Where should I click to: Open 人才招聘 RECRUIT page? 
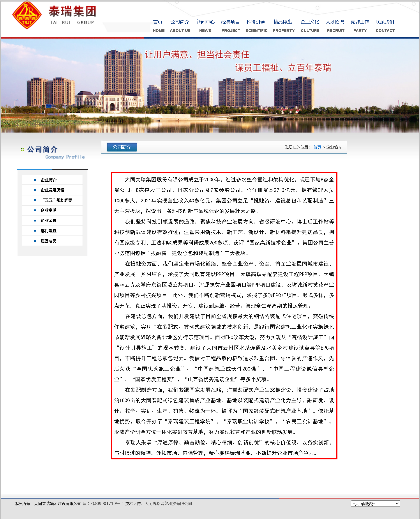tap(335, 26)
